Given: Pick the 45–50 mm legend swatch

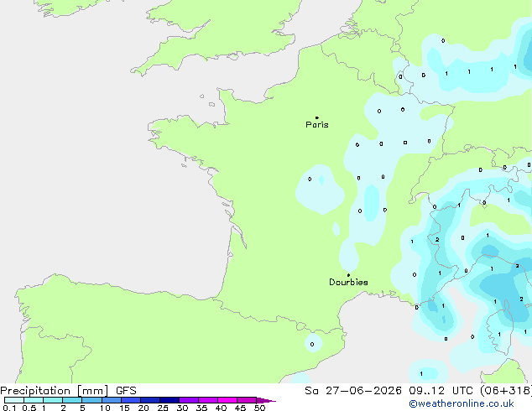Looking at the screenshot, I should click(247, 400).
